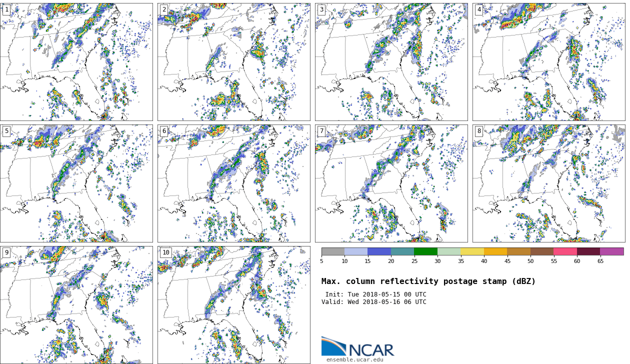This screenshot has height=364, width=630.
Task: Click the '50' colorbar tick label
Action: (530, 261)
